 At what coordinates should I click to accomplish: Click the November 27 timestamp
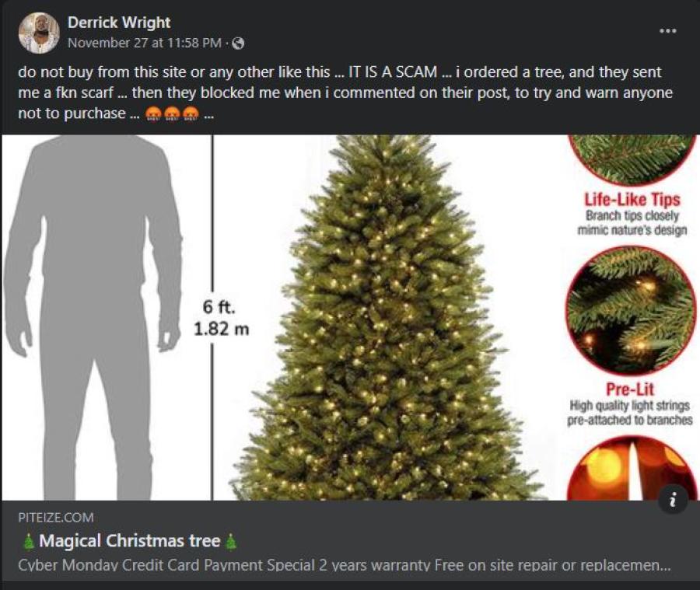tap(144, 43)
